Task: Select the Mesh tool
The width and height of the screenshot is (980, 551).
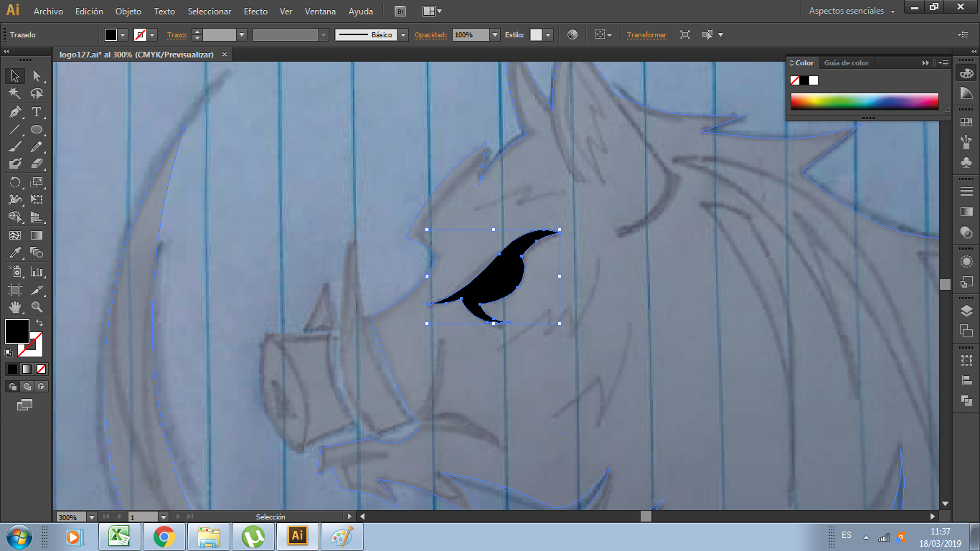Action: [x=14, y=235]
